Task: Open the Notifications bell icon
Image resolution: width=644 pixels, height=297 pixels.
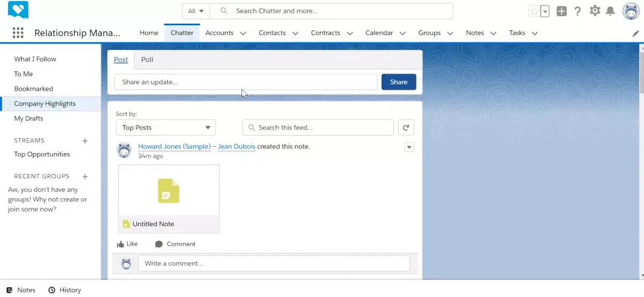Action: 610,11
